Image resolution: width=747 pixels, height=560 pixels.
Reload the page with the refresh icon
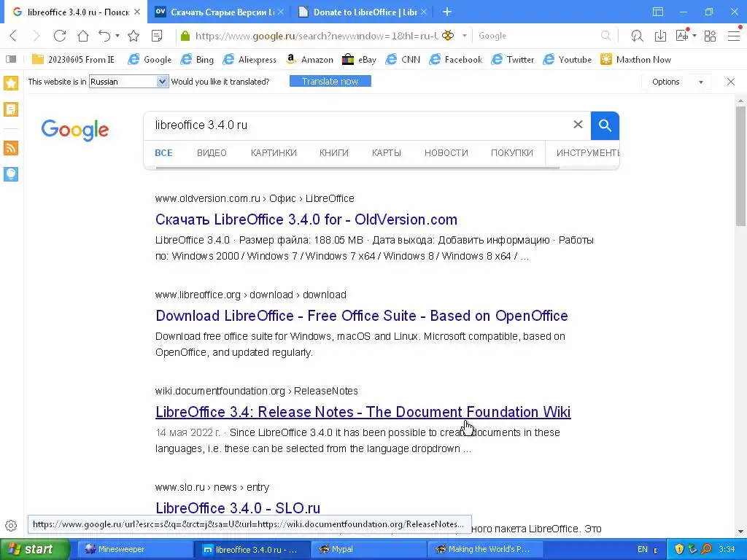[x=60, y=36]
